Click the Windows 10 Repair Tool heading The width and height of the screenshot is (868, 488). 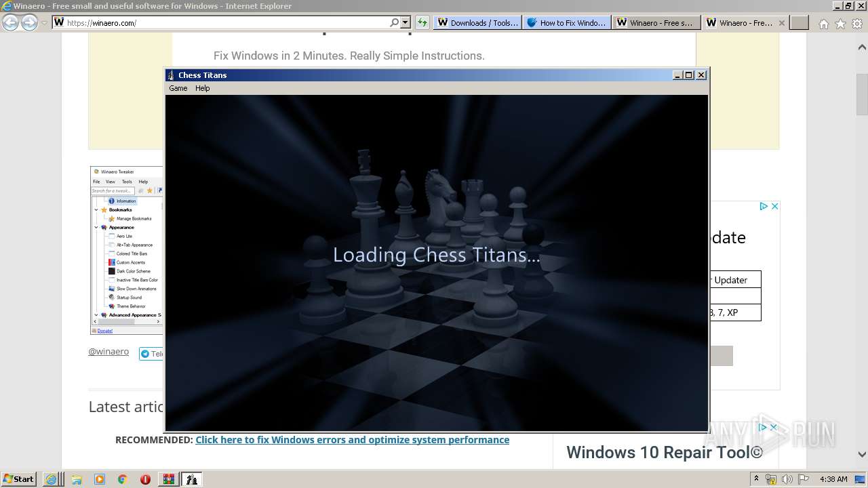click(x=665, y=452)
